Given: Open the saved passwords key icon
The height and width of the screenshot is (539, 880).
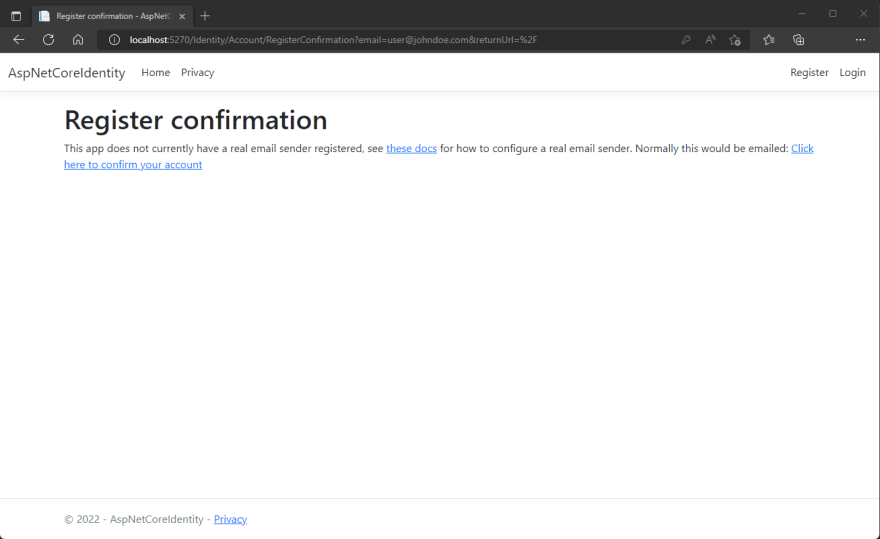Looking at the screenshot, I should coord(686,40).
